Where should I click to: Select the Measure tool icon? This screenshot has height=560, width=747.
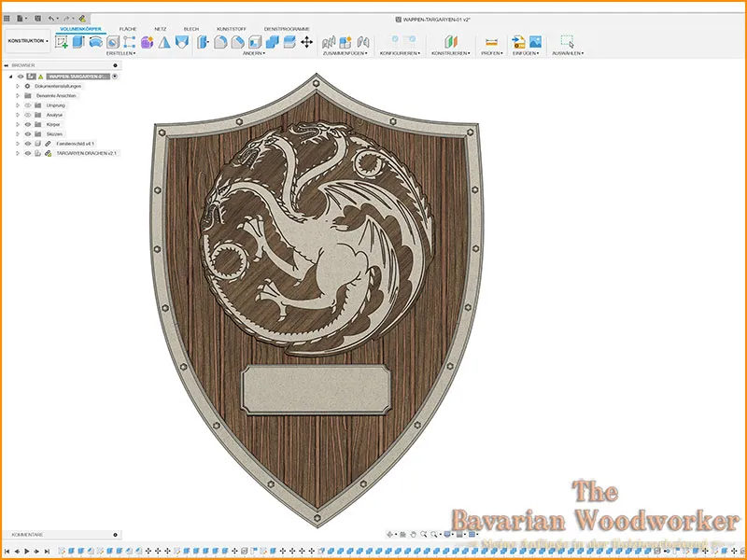[492, 42]
